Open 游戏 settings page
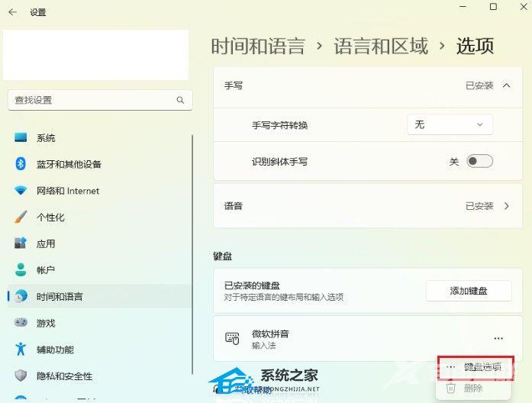Screen dimensions: 532x403 100,323
